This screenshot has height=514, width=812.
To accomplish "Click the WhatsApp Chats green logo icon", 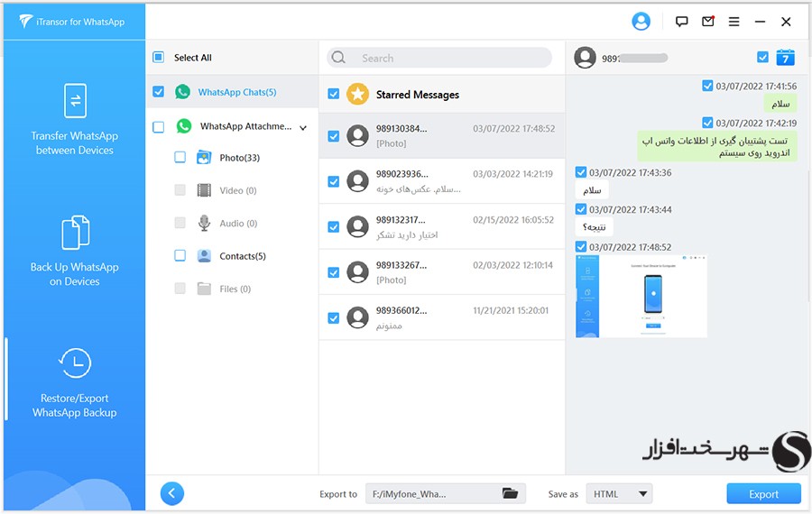I will 182,92.
